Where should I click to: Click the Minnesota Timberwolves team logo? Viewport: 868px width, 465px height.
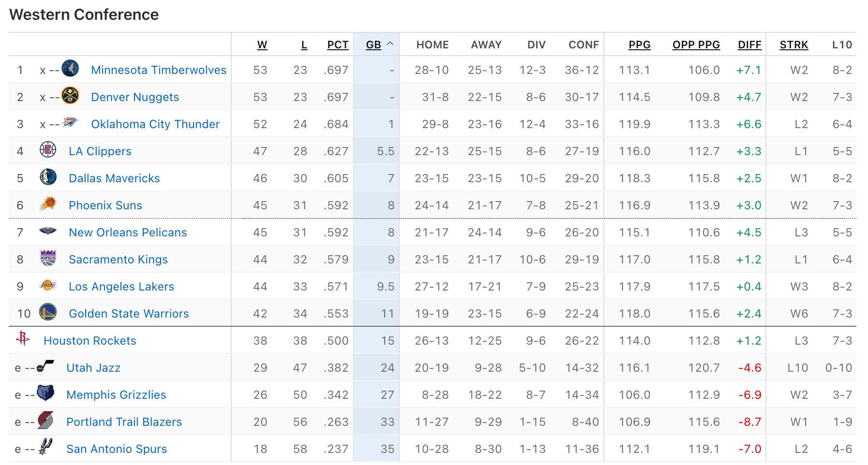click(x=70, y=69)
